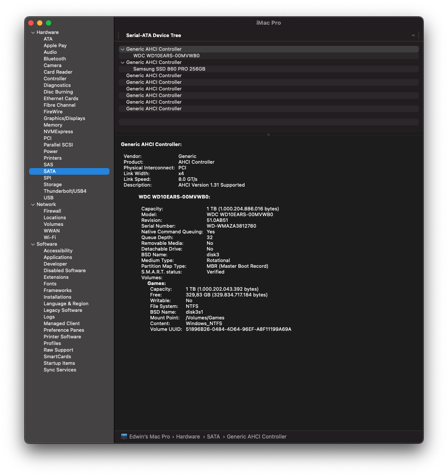Select Thunderbolt/USB4 in the sidebar
Screen dimensions: 448x476
[x=65, y=191]
